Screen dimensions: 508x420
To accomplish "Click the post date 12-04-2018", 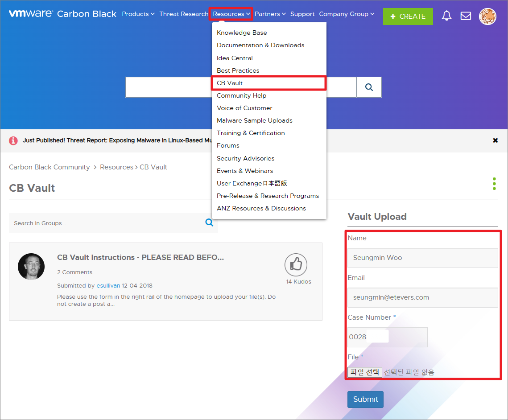I will [x=137, y=286].
